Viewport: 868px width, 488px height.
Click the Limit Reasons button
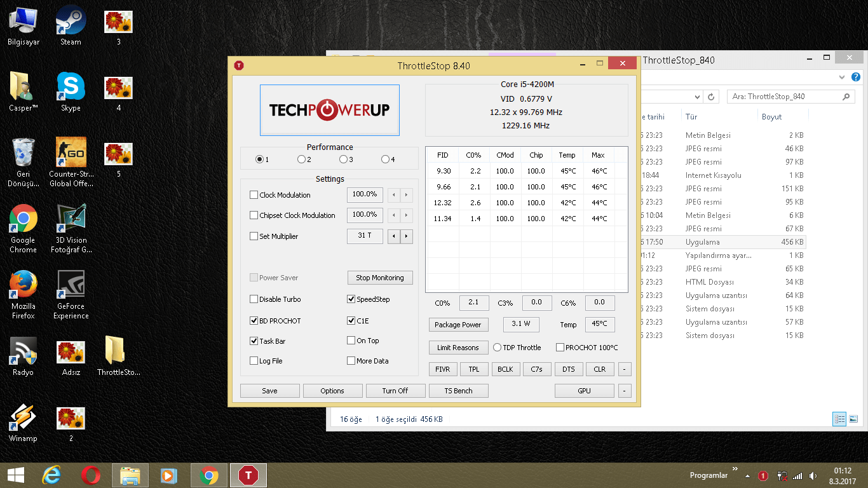click(x=458, y=348)
